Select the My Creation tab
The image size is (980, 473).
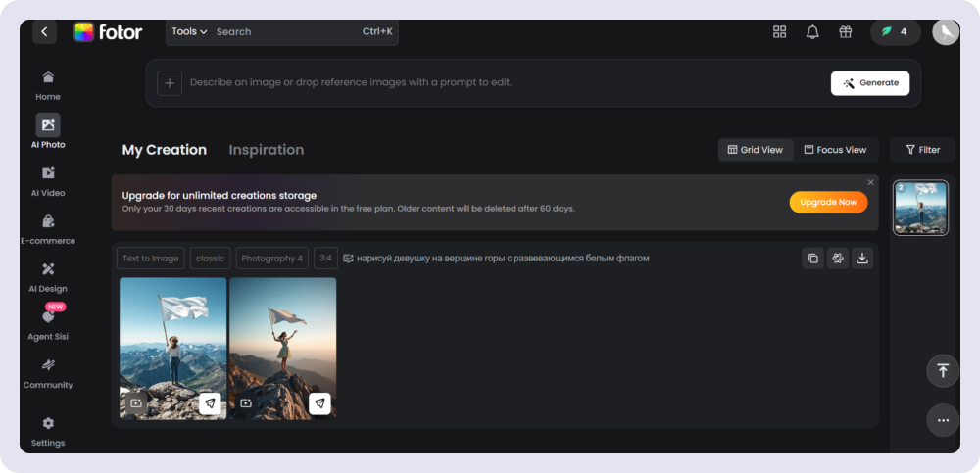(x=164, y=150)
